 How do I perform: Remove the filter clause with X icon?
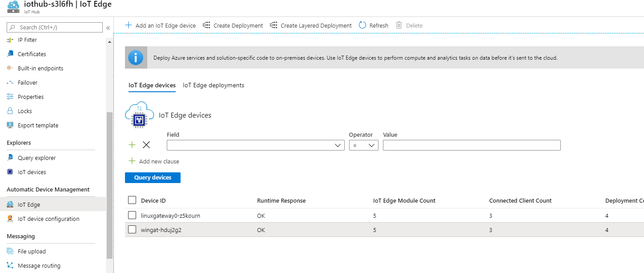(x=146, y=145)
